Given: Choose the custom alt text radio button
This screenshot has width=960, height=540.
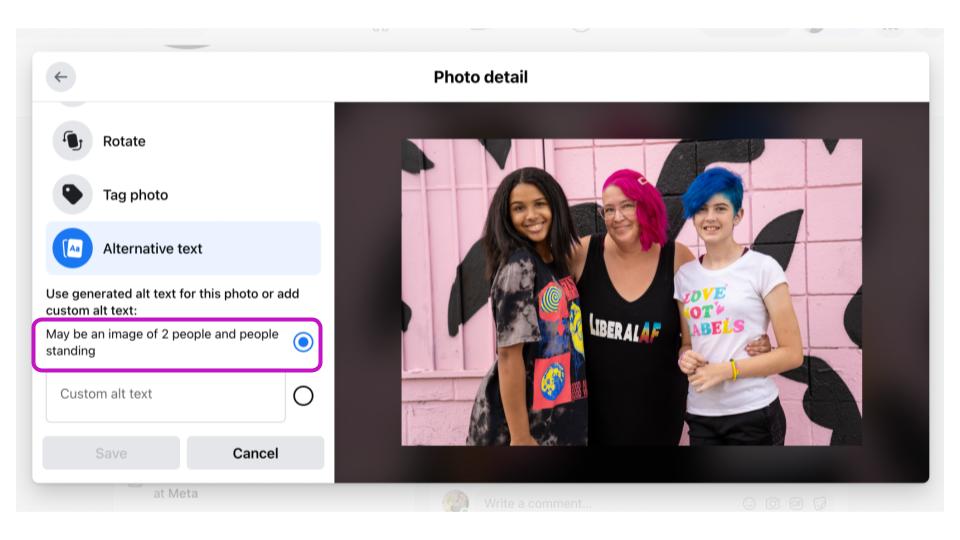Looking at the screenshot, I should click(303, 396).
